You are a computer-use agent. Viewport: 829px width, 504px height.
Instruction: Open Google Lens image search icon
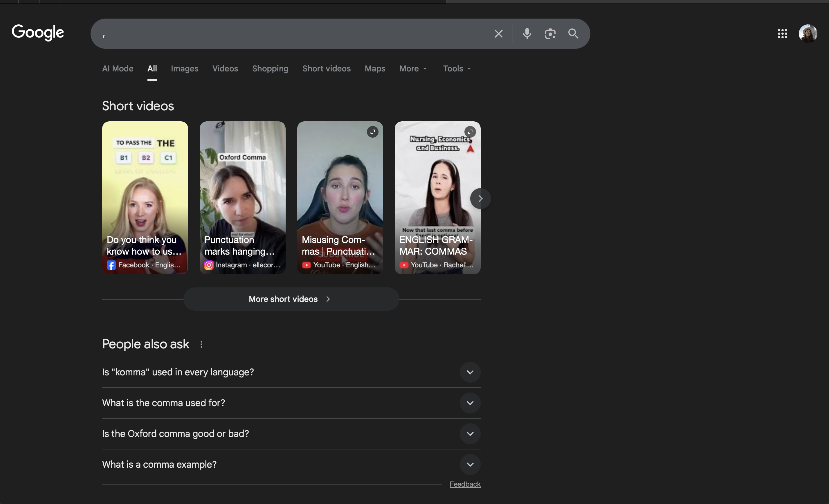pos(550,34)
